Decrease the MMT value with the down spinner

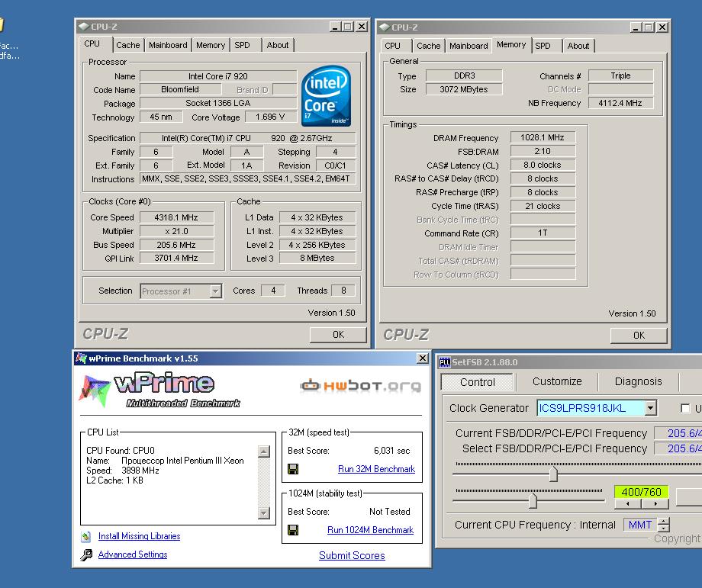664,528
